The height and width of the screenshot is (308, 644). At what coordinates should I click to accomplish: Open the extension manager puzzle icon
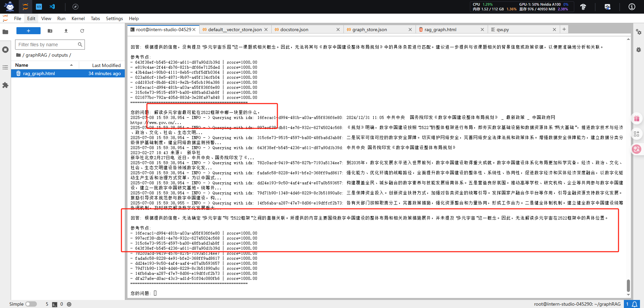5,85
